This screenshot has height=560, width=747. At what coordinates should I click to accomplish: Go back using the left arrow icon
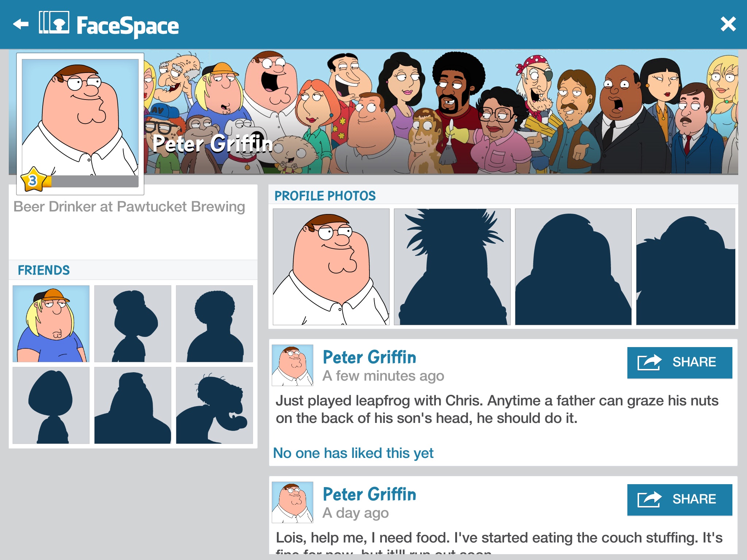tap(21, 24)
